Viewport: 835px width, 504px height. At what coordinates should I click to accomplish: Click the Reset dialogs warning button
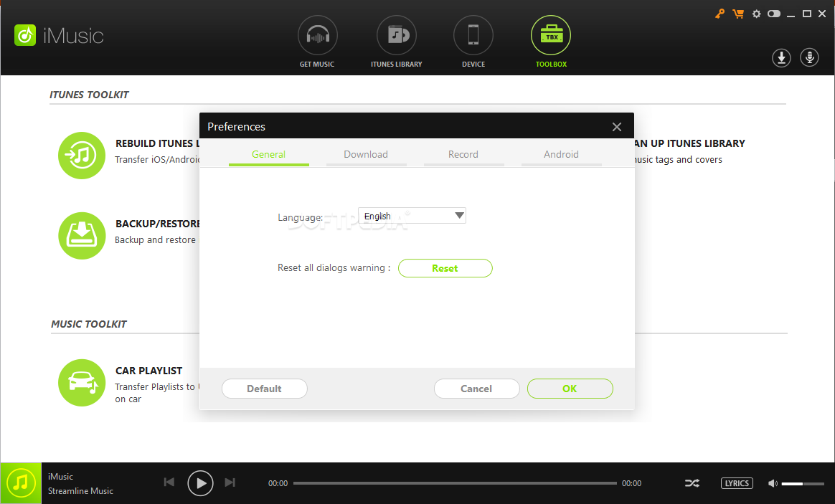pyautogui.click(x=445, y=268)
